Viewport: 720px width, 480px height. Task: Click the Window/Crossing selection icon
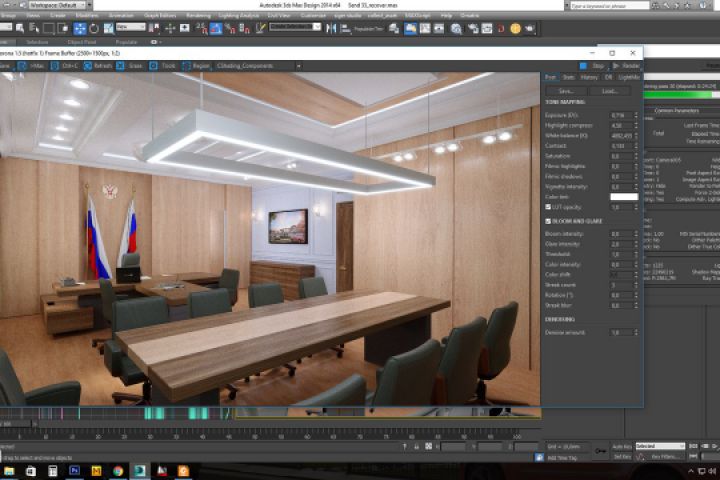tap(63, 28)
